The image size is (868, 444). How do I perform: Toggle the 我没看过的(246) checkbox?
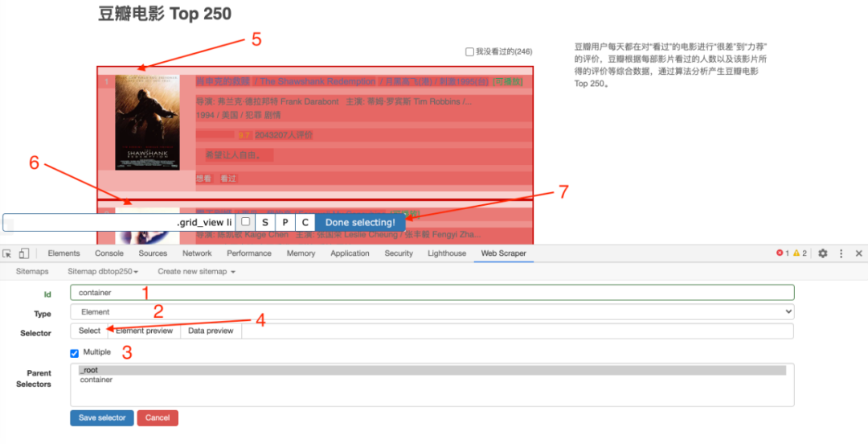(469, 51)
